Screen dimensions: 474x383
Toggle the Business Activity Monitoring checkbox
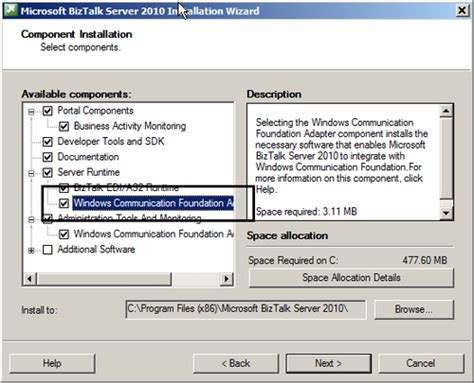tap(64, 126)
